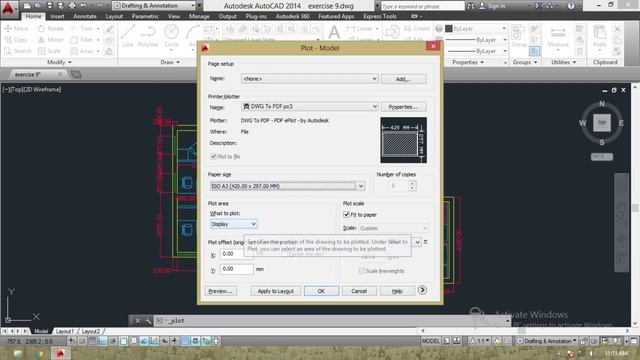Image resolution: width=640 pixels, height=360 pixels.
Task: Switch to the Insert ribbon tab
Action: coord(57,16)
